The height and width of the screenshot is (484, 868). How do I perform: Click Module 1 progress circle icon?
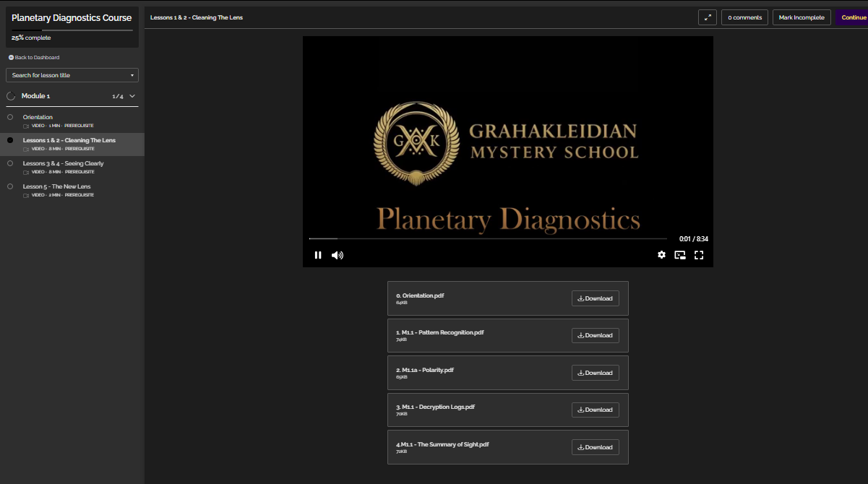pos(11,96)
